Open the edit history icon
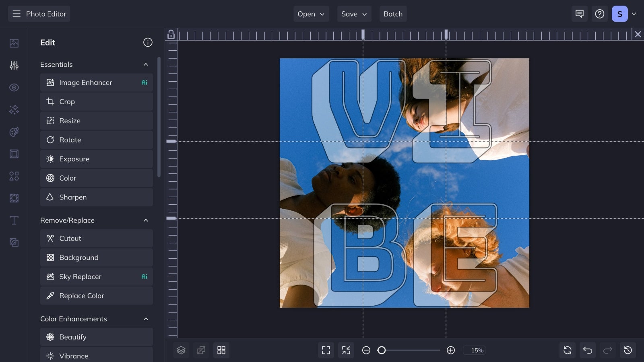This screenshot has width=644, height=362. click(x=627, y=350)
